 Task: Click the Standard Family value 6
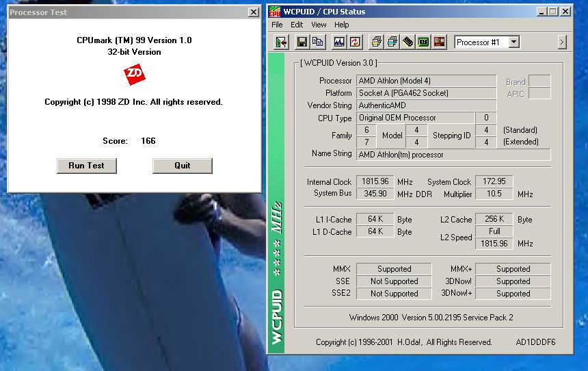(x=366, y=130)
